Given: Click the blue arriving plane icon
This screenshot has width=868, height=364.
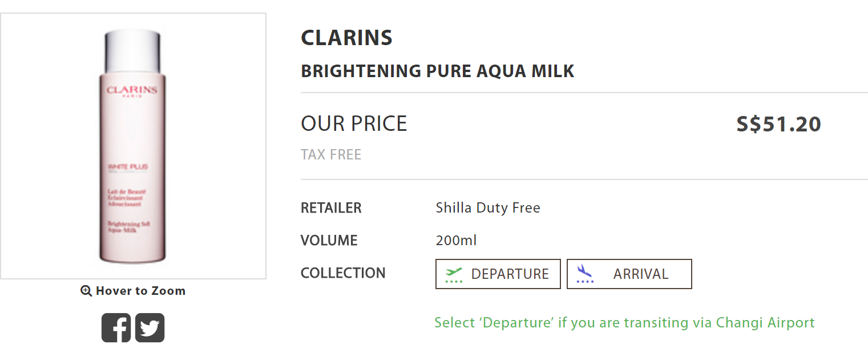Looking at the screenshot, I should point(584,274).
